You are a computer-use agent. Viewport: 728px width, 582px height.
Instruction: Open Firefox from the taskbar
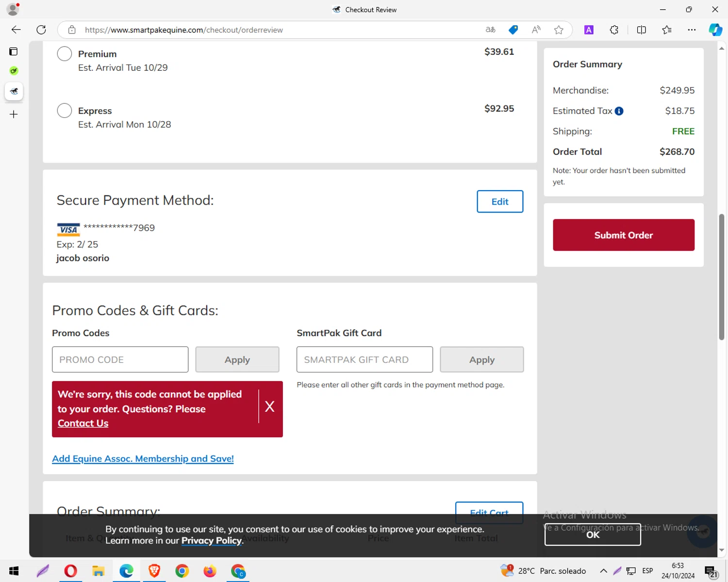click(x=210, y=571)
